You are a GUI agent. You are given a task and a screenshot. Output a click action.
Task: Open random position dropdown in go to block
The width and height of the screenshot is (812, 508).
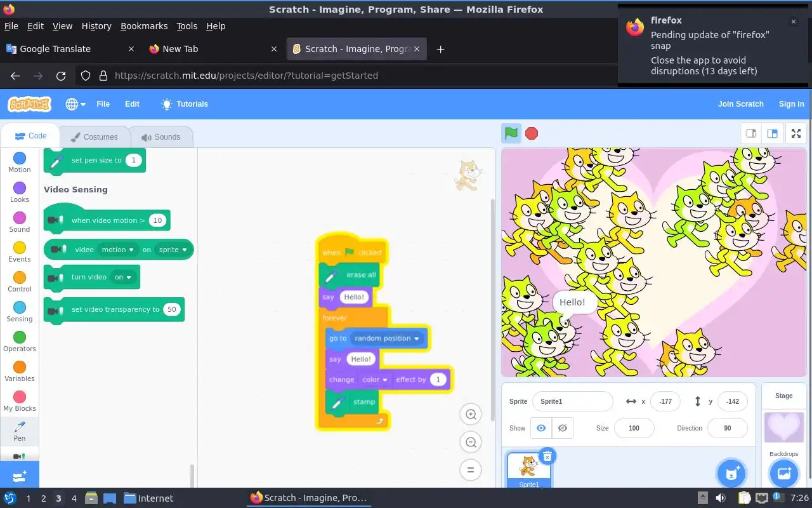point(387,338)
